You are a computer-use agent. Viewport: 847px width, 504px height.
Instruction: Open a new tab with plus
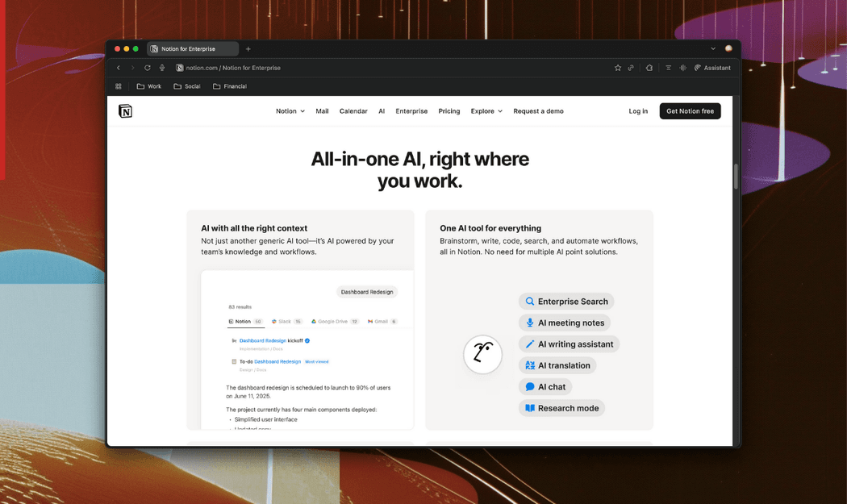[248, 49]
